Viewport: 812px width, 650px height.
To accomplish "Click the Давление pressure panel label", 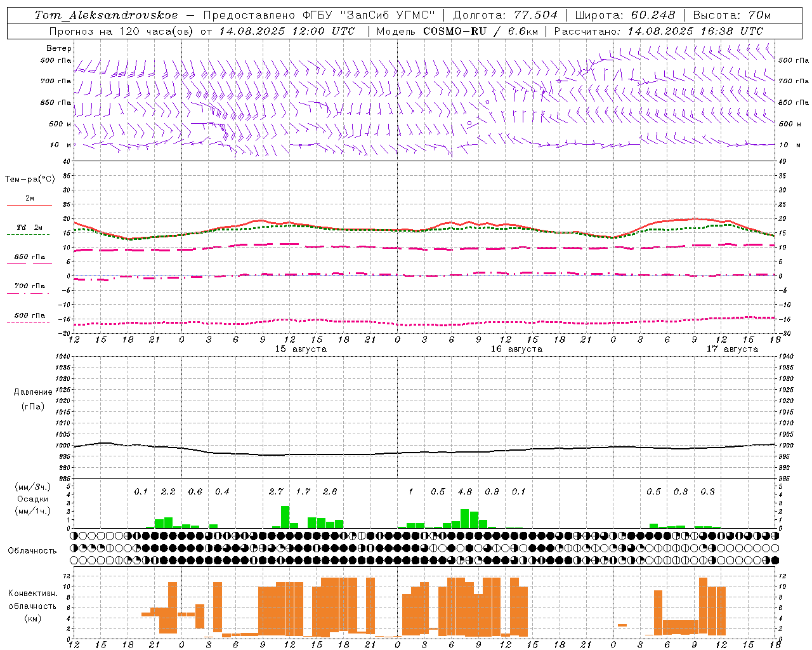I will tap(32, 392).
